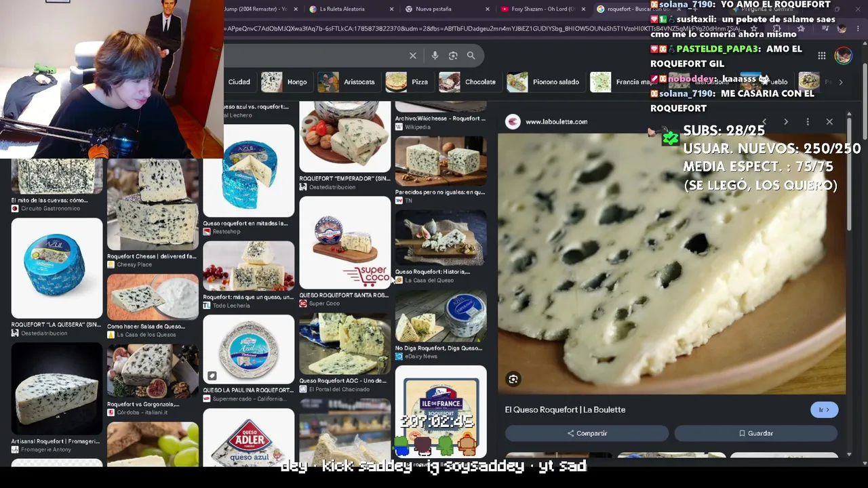Open the QUESO ROQUEFORT SANTA ROS... Super Coco thumbnail
Image resolution: width=868 pixels, height=488 pixels.
point(345,243)
